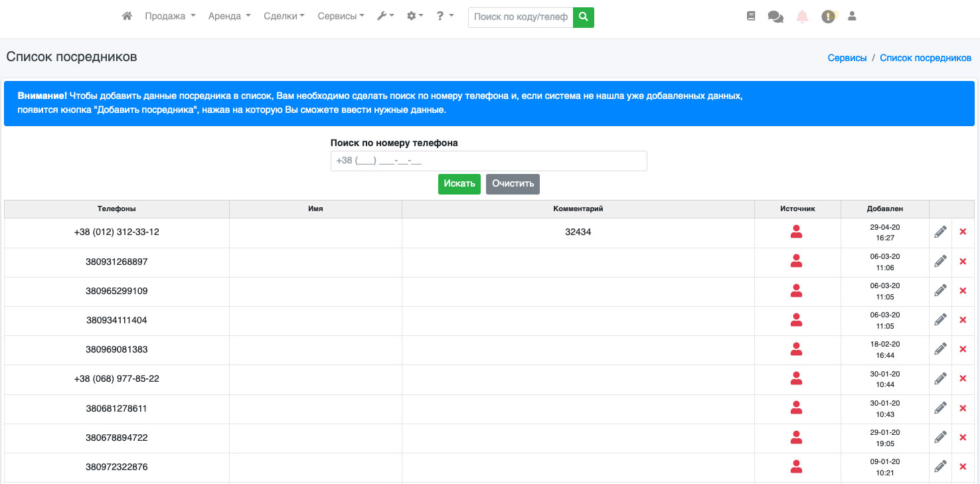Open the wrench tools dropdown

[x=385, y=16]
